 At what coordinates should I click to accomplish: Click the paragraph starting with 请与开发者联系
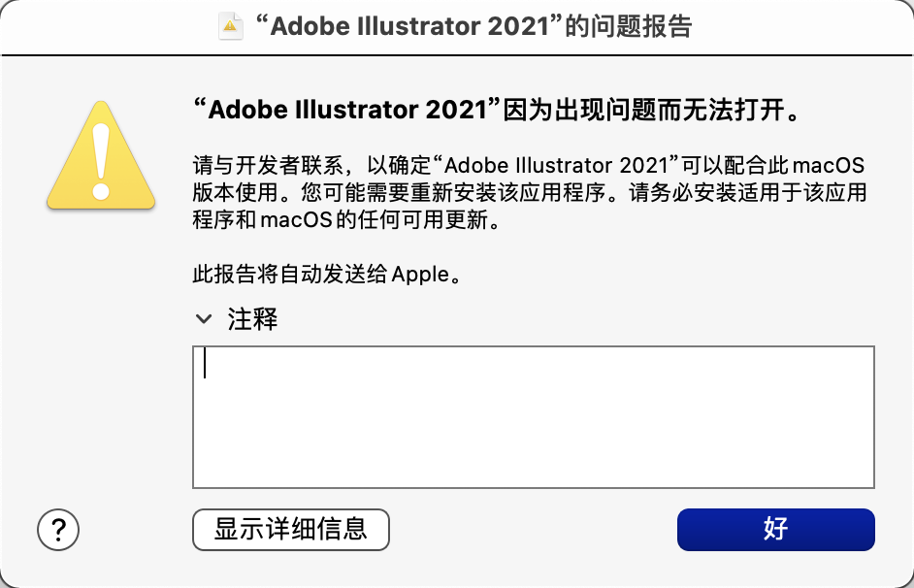pyautogui.click(x=529, y=192)
